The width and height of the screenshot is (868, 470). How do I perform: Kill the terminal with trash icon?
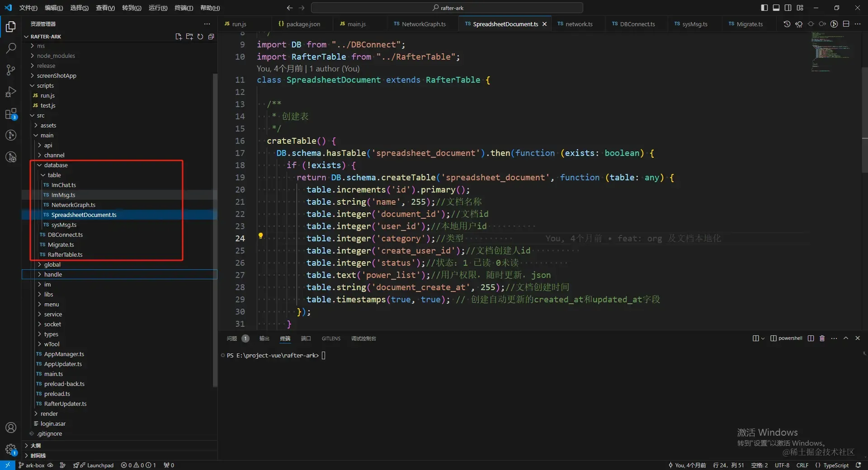822,338
